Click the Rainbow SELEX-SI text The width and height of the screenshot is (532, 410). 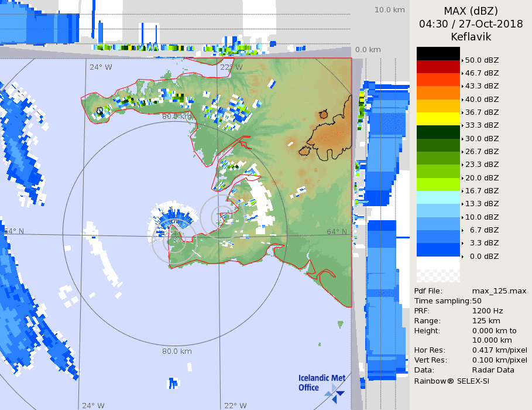pos(451,381)
